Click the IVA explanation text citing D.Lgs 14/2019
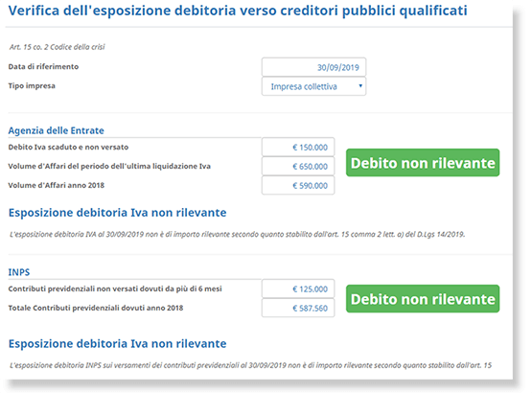Screen dimensions: 532x393 [x=237, y=234]
